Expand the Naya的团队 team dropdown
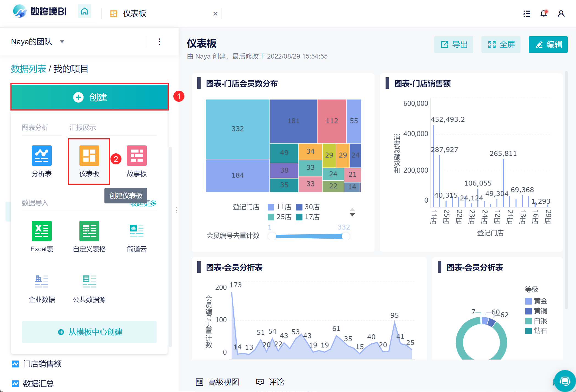Screen dimensions: 576x392 point(62,42)
